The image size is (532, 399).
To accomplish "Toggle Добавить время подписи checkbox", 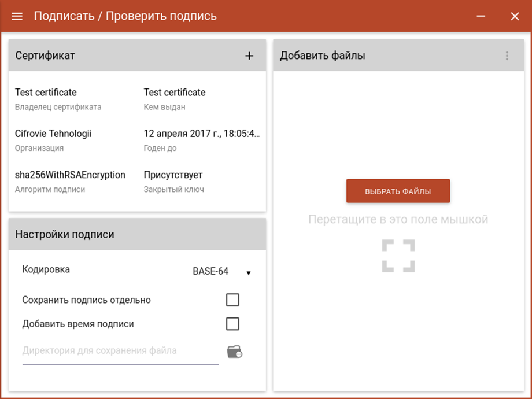I will click(232, 324).
